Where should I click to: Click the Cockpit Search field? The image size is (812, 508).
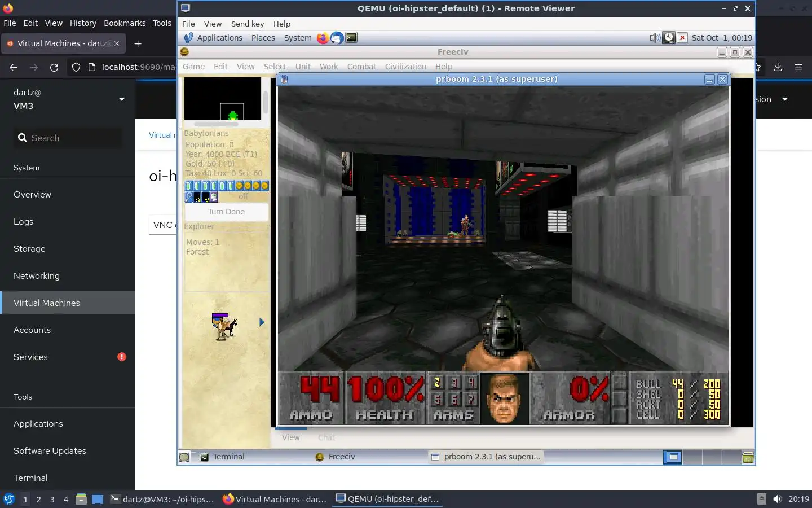pyautogui.click(x=68, y=138)
